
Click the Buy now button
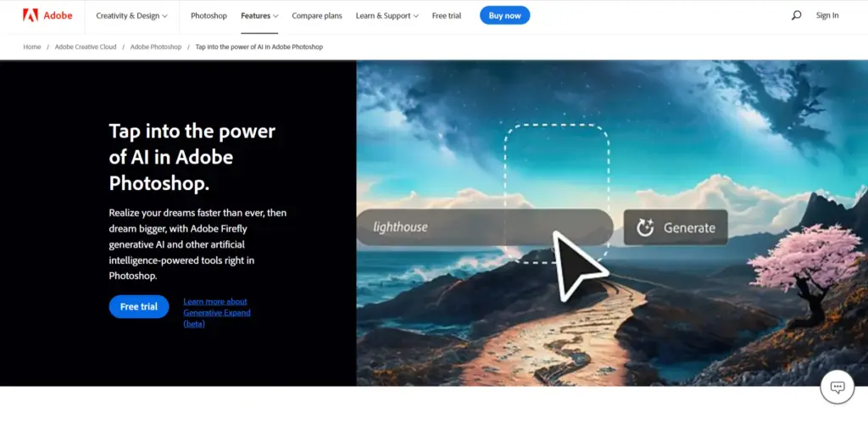point(505,15)
